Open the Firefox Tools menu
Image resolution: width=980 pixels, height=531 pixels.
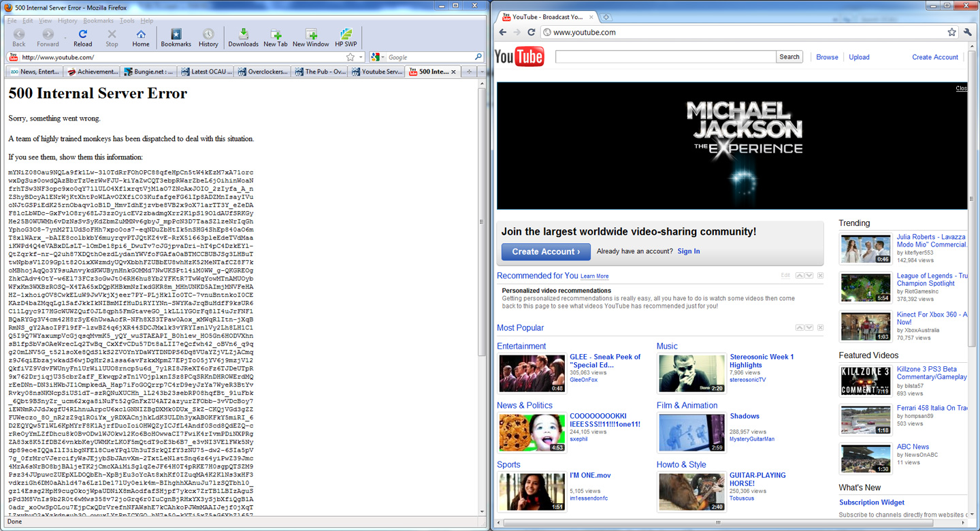(x=127, y=20)
